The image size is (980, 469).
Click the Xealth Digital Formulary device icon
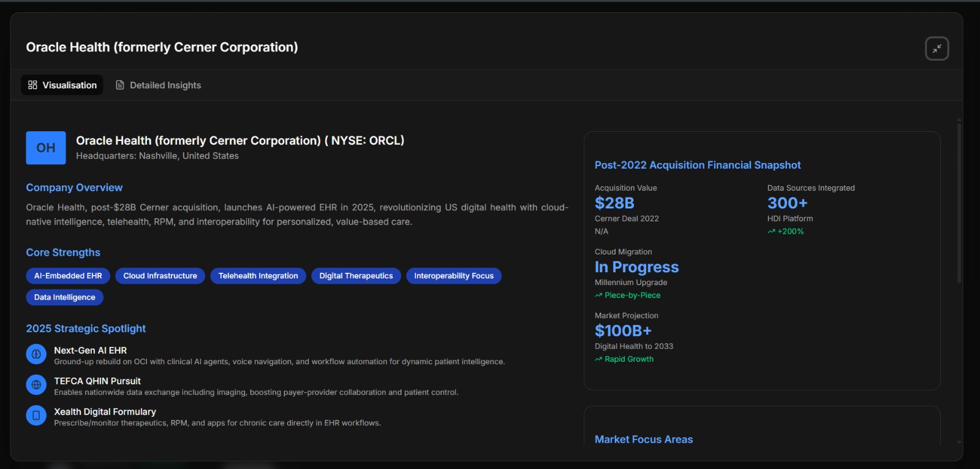tap(36, 416)
